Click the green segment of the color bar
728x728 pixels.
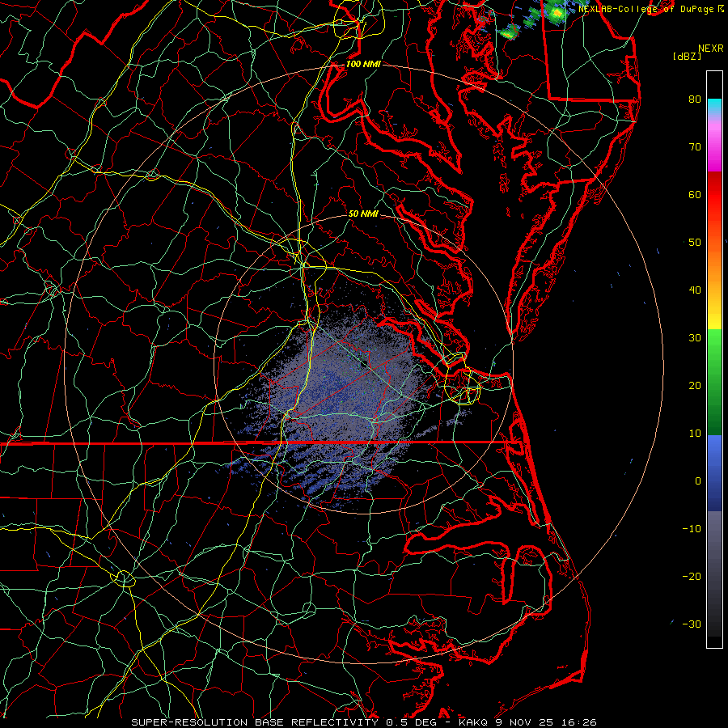pos(714,382)
